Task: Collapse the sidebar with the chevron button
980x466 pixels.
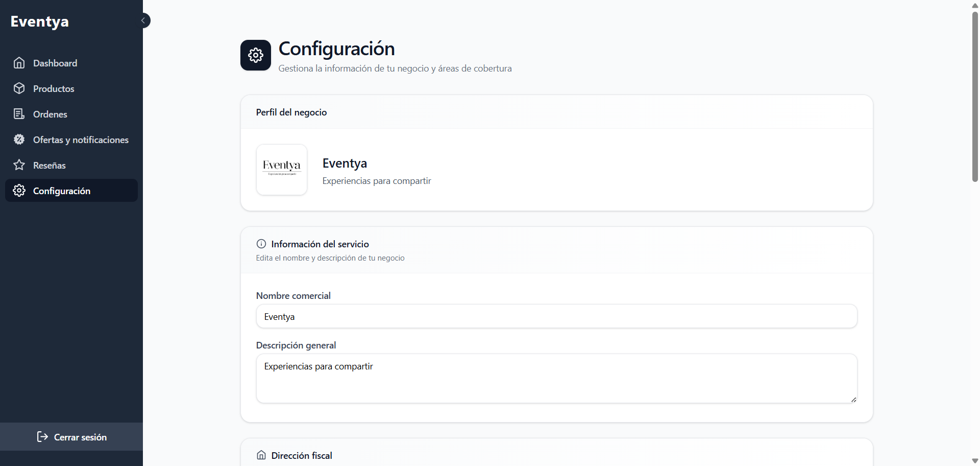Action: pyautogui.click(x=143, y=20)
